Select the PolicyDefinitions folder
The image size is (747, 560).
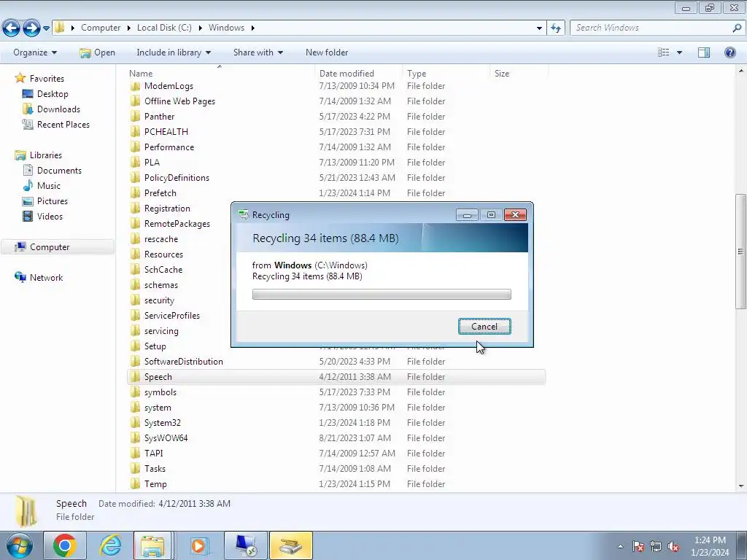pyautogui.click(x=177, y=178)
